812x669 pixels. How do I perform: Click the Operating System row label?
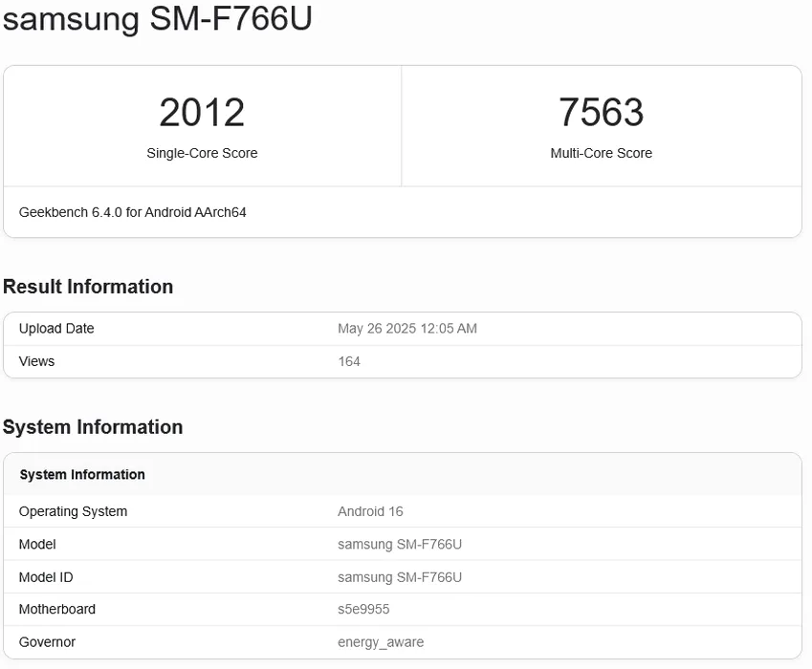pos(73,511)
